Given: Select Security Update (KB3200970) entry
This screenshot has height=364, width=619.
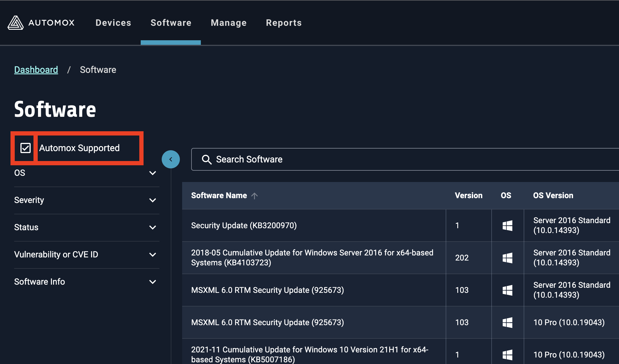Looking at the screenshot, I should (244, 226).
